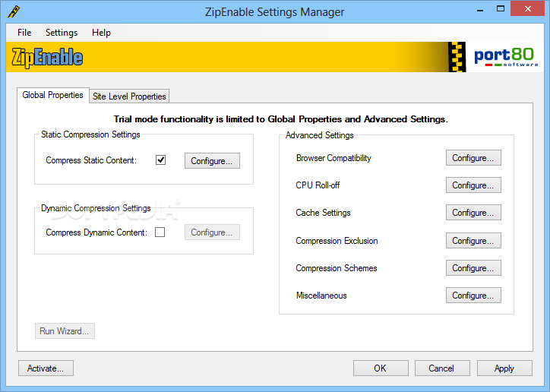This screenshot has height=392, width=550.
Task: Configure static compression settings
Action: point(212,160)
